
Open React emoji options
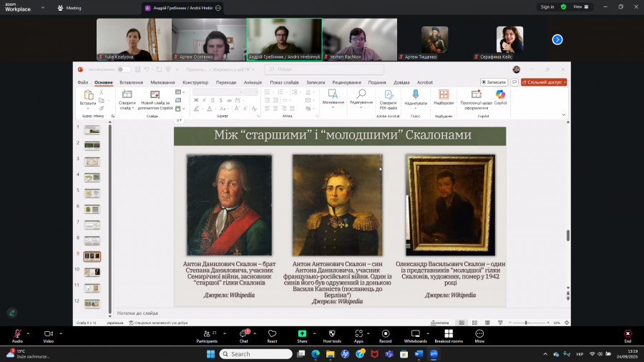[x=272, y=335]
